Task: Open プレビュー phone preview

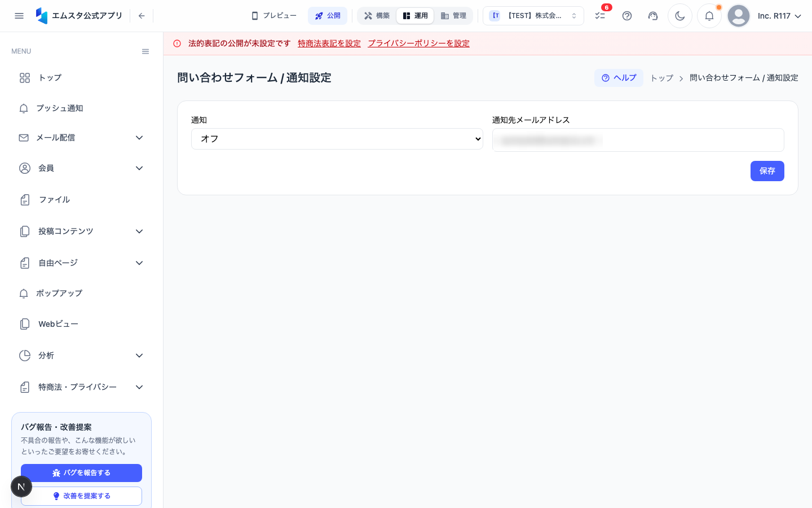Action: click(274, 16)
